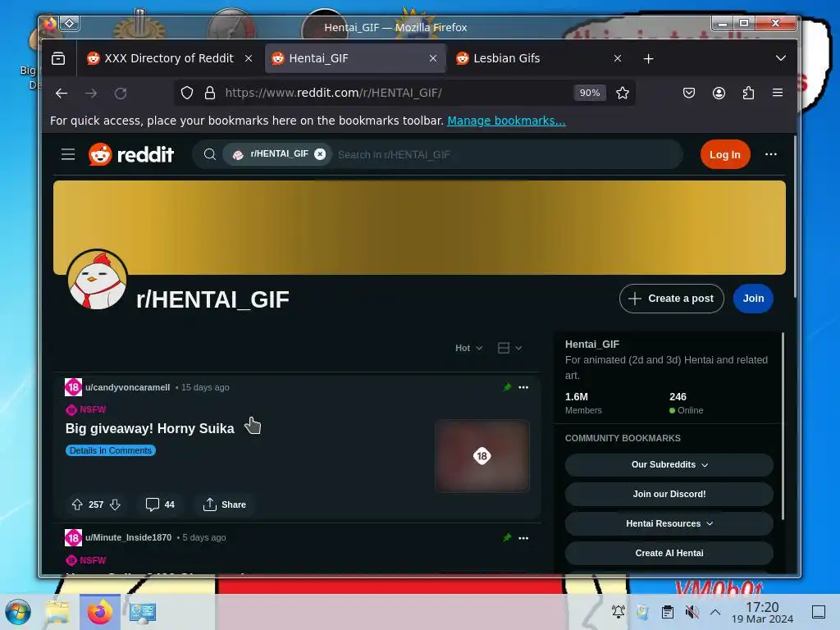Screen dimensions: 840x630
Task: Open u/candyvoncaramell profile link
Action: [x=127, y=387]
